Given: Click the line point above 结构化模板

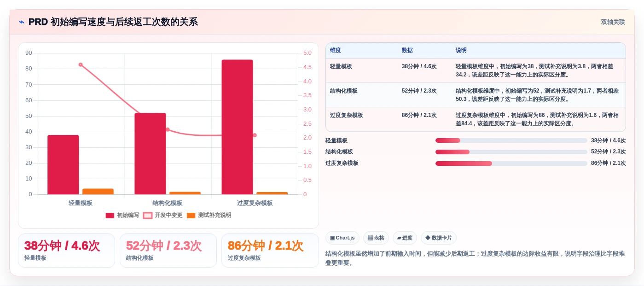Looking at the screenshot, I should 168,129.
